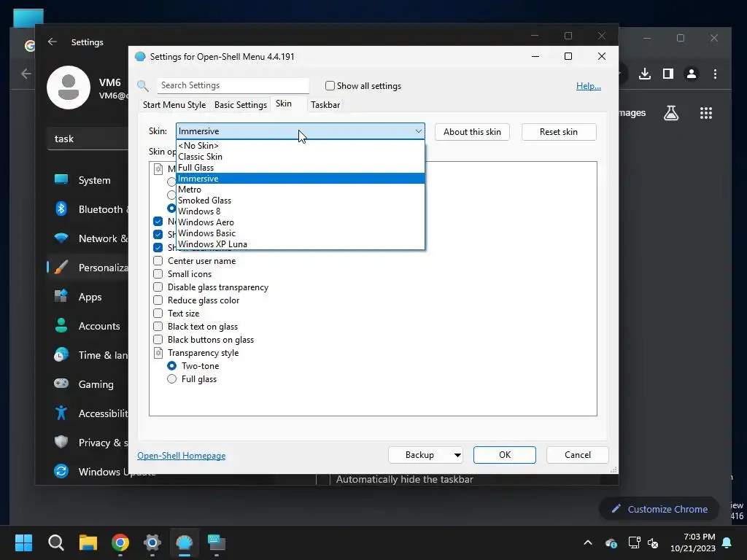747x560 pixels.
Task: Open System in Windows Settings sidebar
Action: click(x=88, y=181)
